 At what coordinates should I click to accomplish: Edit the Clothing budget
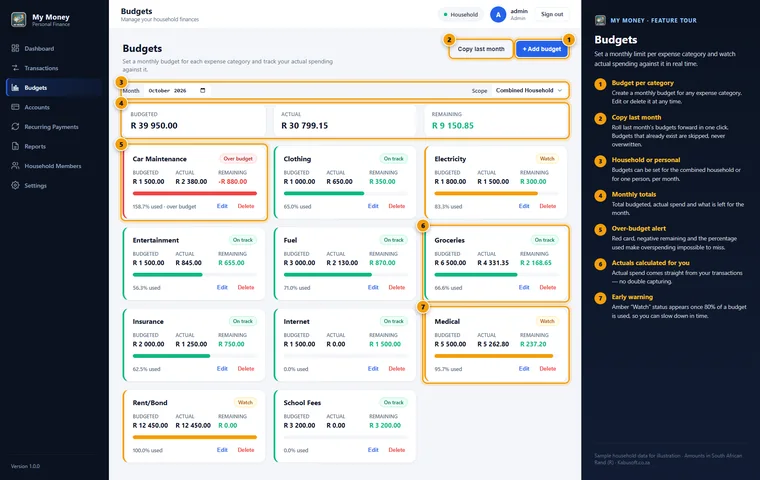click(x=373, y=206)
